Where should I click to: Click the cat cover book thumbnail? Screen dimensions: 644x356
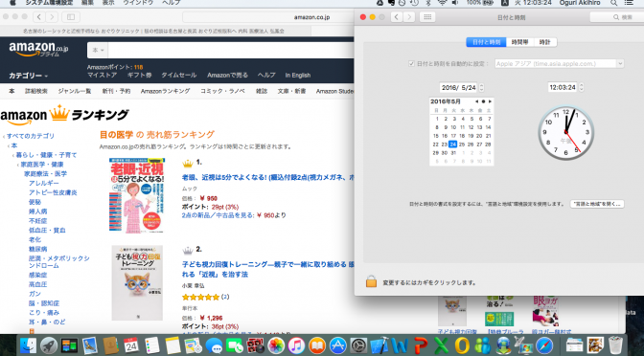pos(137,283)
